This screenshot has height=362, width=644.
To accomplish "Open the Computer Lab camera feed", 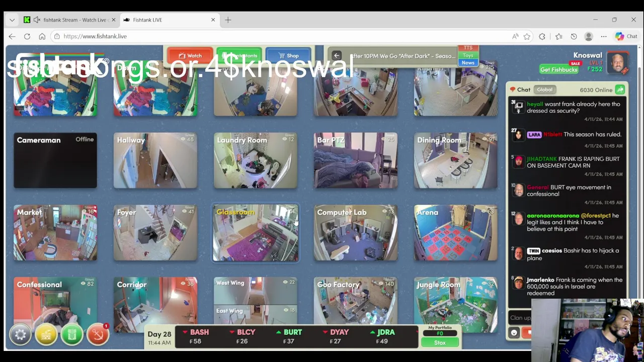I will tap(356, 233).
